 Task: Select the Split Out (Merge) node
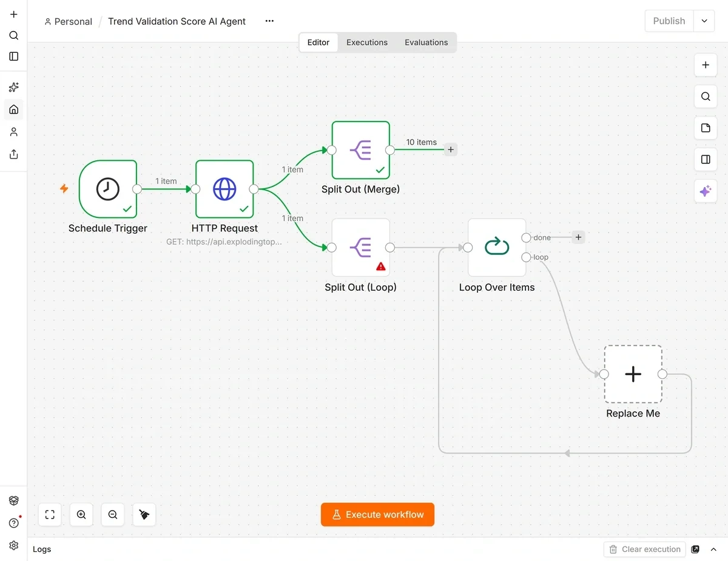361,150
